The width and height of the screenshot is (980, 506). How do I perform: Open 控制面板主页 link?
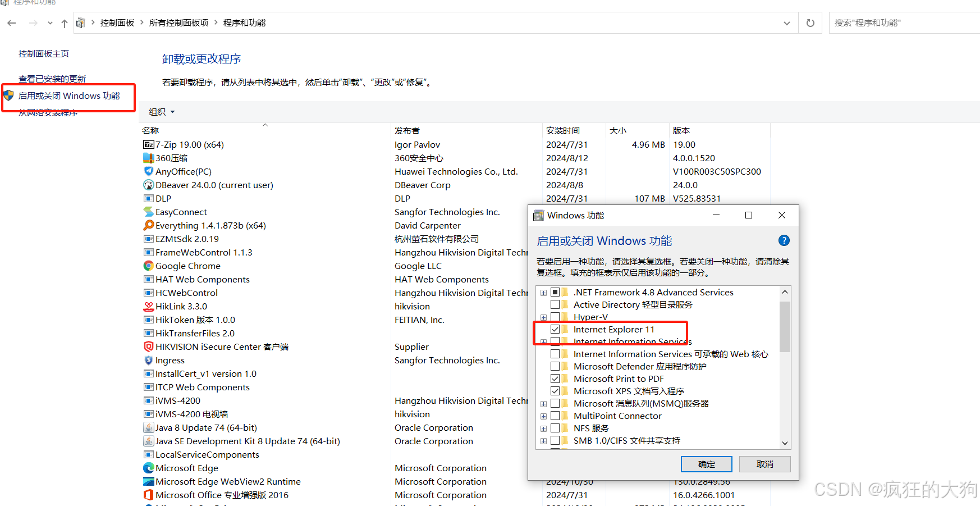[x=44, y=54]
